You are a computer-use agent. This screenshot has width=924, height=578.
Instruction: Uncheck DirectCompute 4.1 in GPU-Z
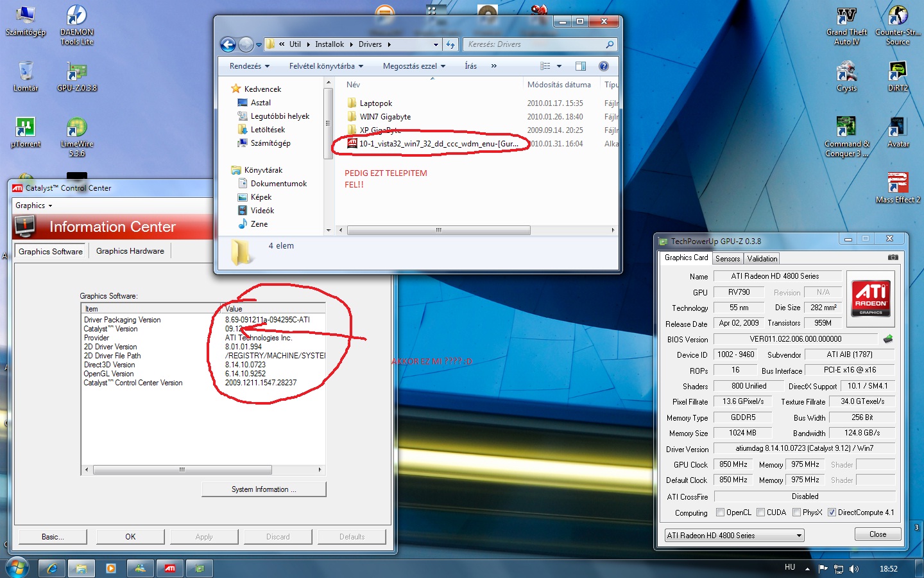coord(832,512)
